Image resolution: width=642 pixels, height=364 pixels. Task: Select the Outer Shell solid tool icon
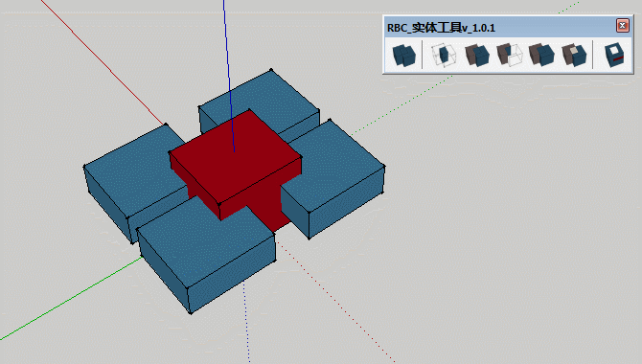pyautogui.click(x=403, y=55)
